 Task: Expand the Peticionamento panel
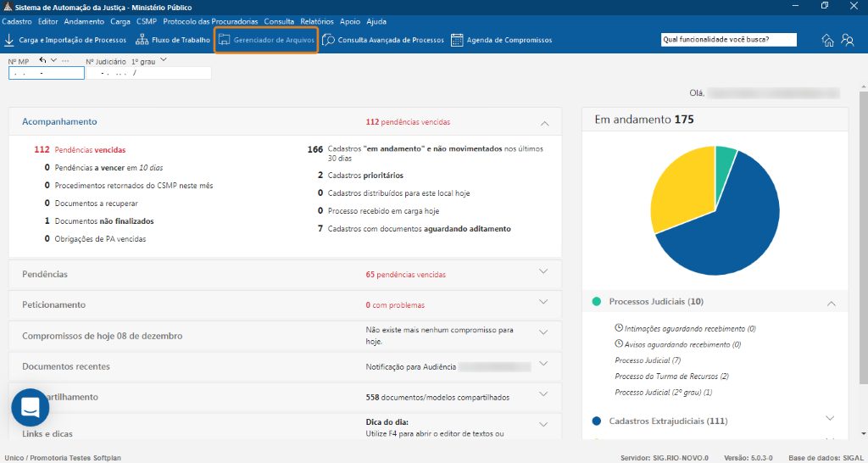click(x=543, y=302)
